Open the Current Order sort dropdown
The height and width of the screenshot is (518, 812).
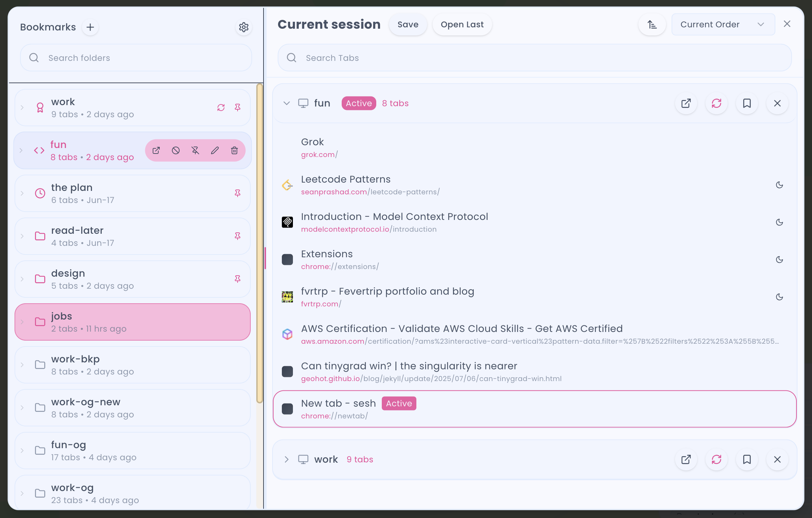[x=723, y=25]
